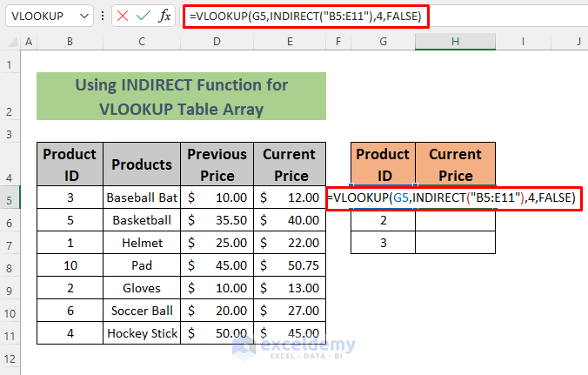588x375 pixels.
Task: Click the lookup Product ID cell containing 2
Action: [383, 220]
